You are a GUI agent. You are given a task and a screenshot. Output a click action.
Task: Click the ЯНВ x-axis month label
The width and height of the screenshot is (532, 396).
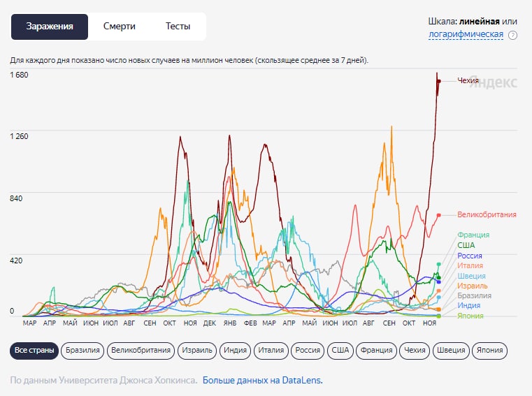click(230, 323)
